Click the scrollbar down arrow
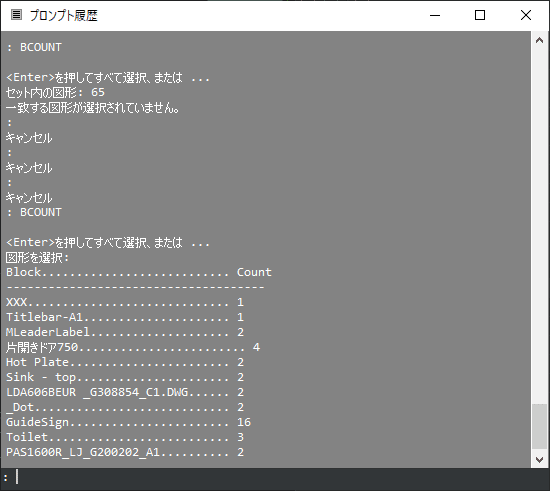Screen dimensions: 550x491 (539, 459)
